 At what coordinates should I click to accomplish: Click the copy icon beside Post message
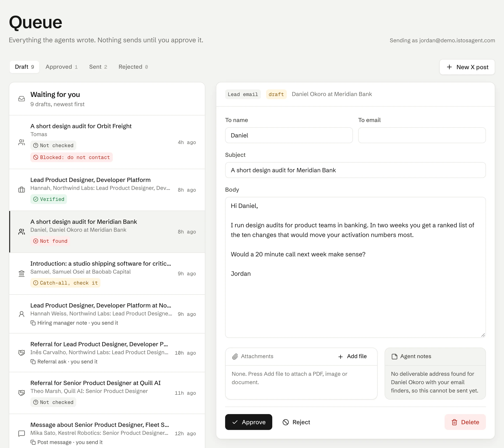(x=33, y=442)
